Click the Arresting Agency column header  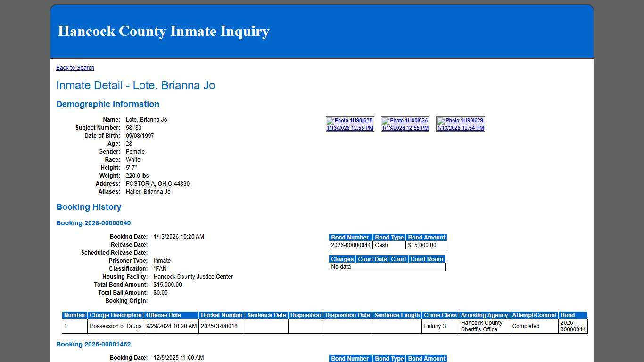484,315
